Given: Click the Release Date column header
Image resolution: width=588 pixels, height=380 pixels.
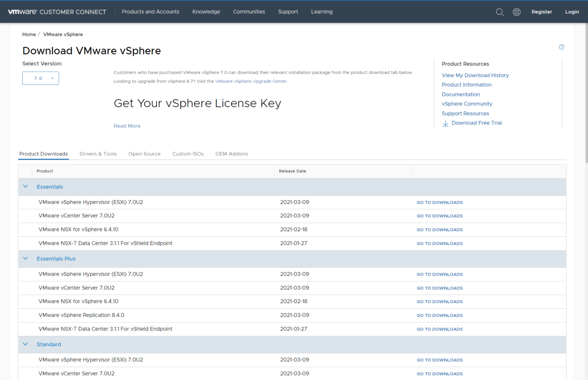Looking at the screenshot, I should pos(293,171).
